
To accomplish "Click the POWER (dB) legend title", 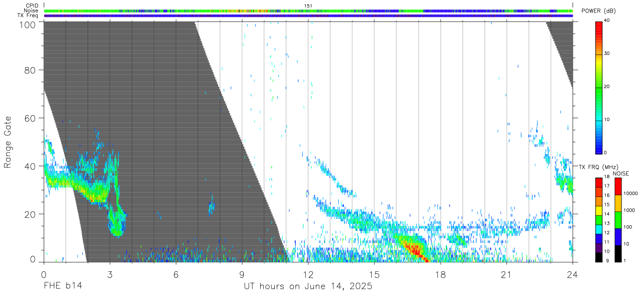I will (599, 11).
